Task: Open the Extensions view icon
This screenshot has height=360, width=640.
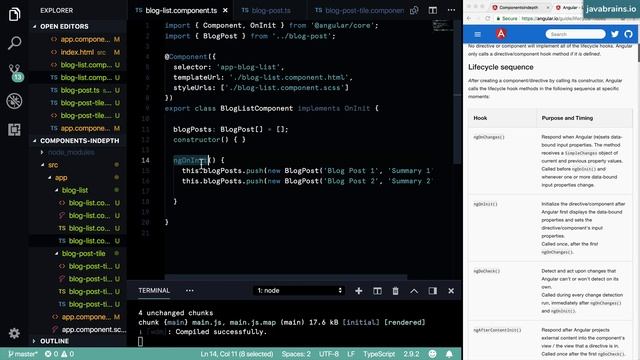Action: 14,129
